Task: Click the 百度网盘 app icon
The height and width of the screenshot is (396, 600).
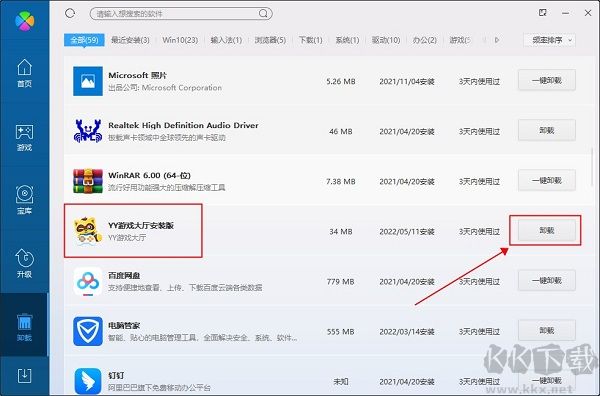Action: click(88, 282)
